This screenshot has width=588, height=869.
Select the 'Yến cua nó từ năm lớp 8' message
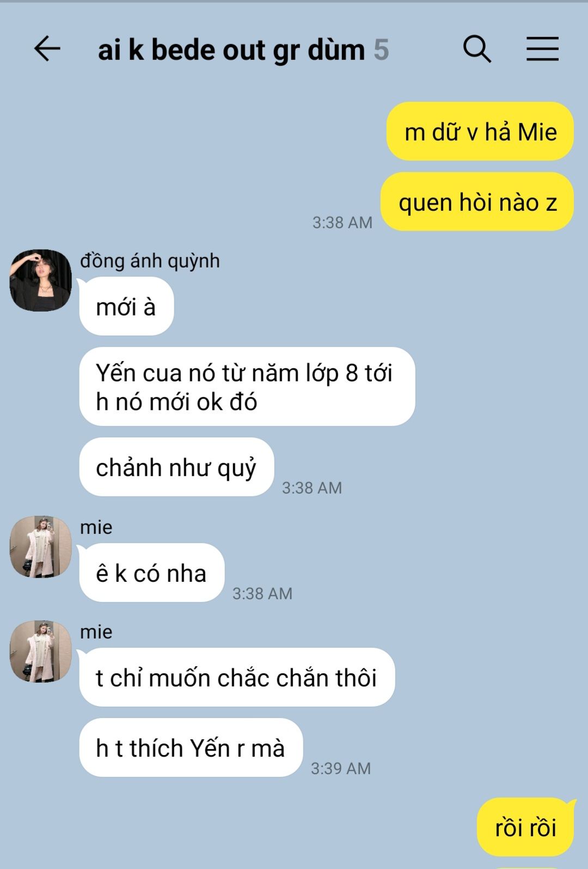click(247, 387)
